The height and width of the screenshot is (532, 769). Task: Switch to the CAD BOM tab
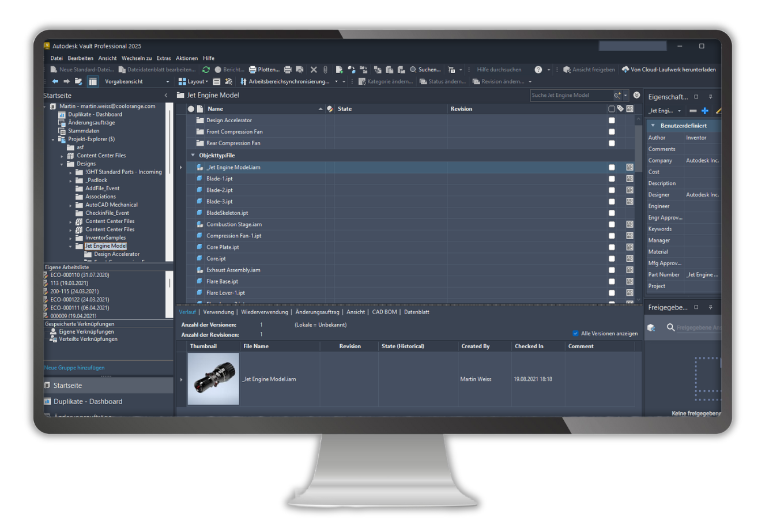pyautogui.click(x=384, y=312)
